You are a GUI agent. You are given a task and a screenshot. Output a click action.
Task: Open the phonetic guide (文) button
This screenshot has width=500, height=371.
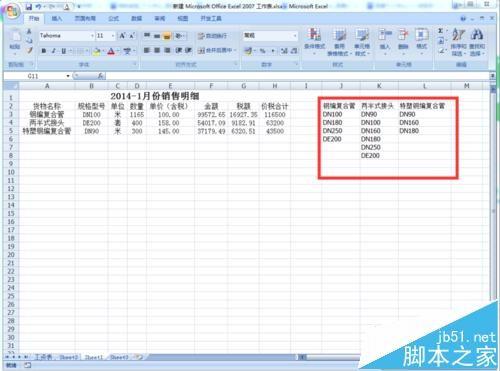(127, 51)
